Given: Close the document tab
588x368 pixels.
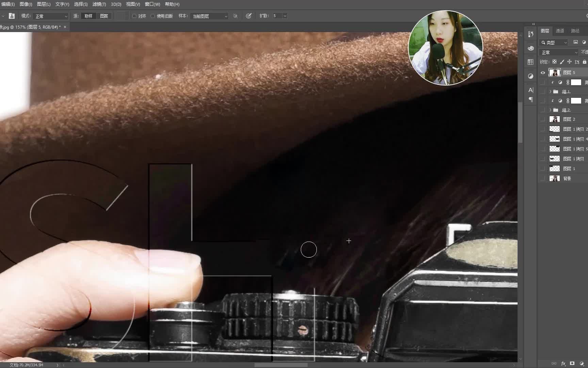Looking at the screenshot, I should coord(65,27).
